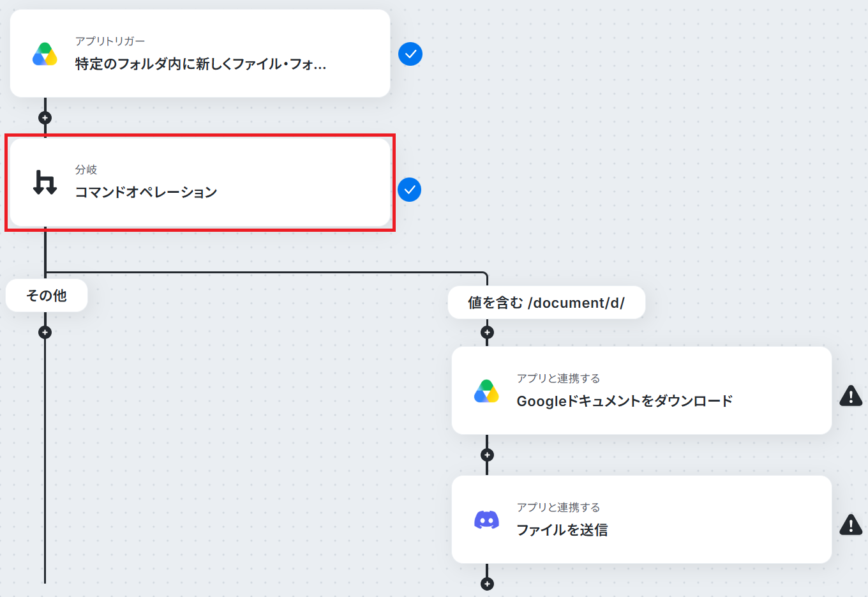
Task: Click the アプリトリガー label text
Action: 110,41
